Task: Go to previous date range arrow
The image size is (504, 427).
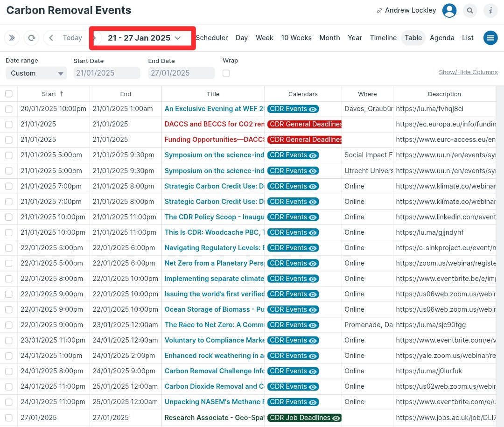Action: (51, 38)
